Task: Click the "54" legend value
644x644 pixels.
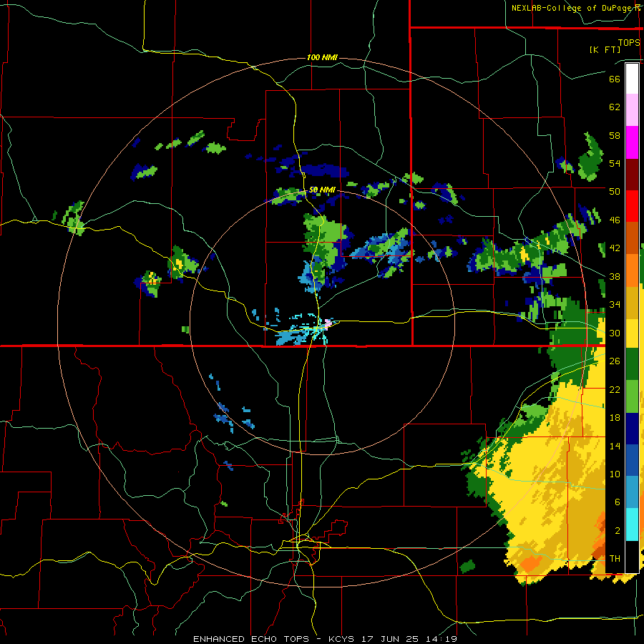Action: pyautogui.click(x=615, y=163)
